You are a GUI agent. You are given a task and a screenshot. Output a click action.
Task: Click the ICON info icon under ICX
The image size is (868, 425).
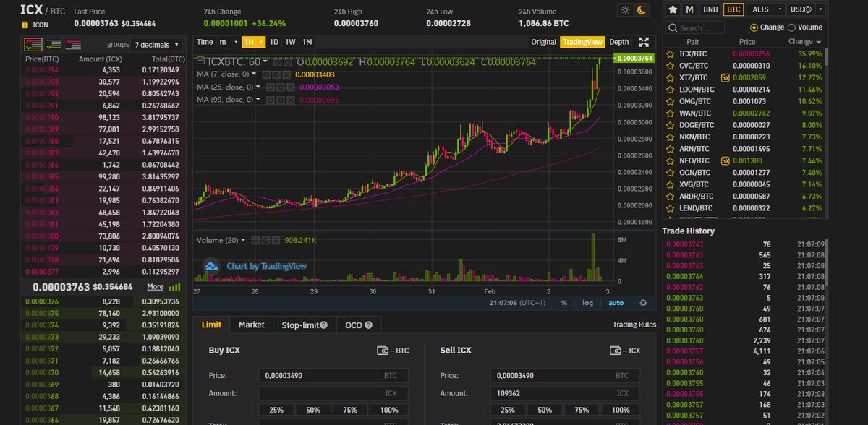25,25
